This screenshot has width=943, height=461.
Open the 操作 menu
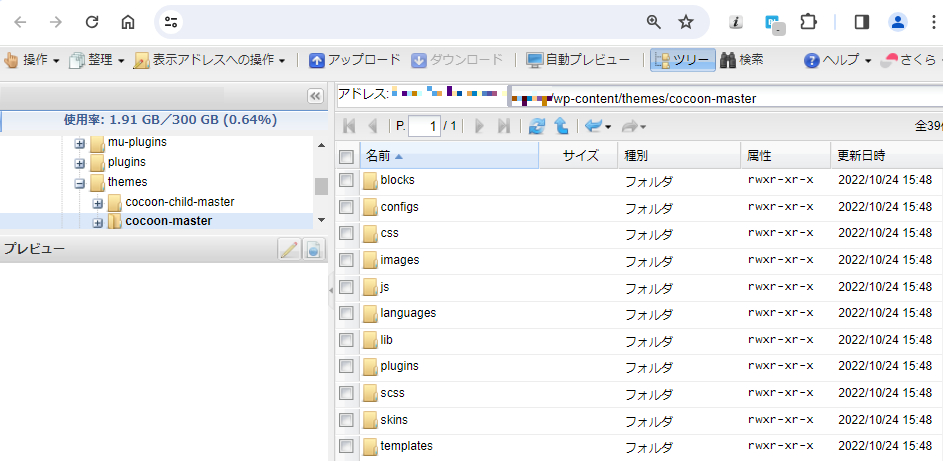pos(32,60)
